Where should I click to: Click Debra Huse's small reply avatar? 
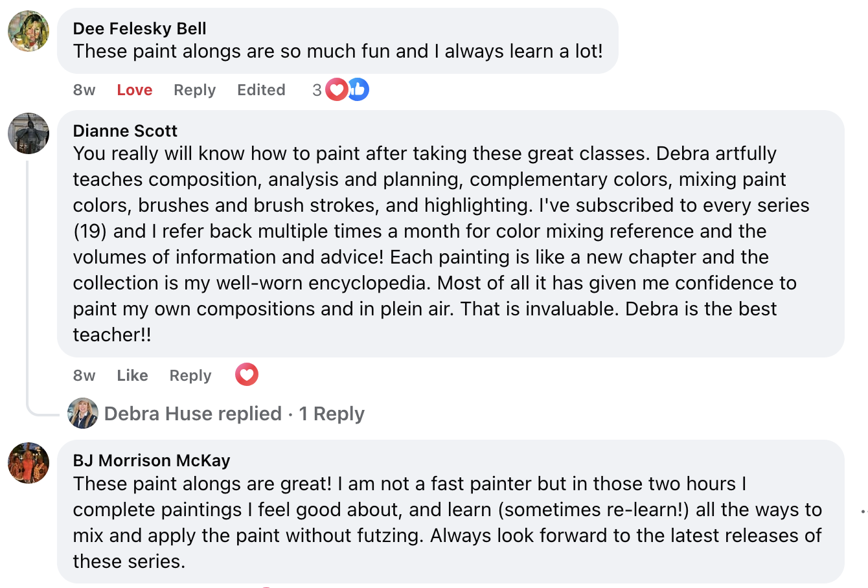[x=83, y=413]
